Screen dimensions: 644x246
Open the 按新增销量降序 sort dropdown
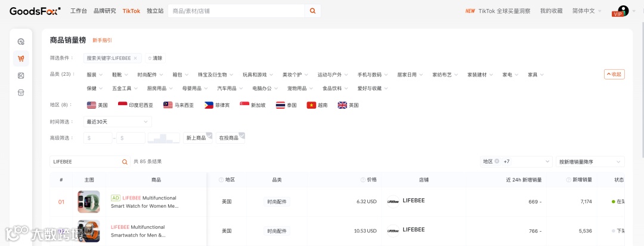(x=590, y=162)
